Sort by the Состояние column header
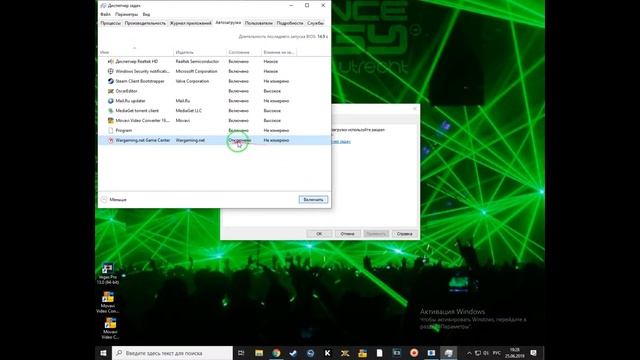Screen dimensions: 640x360 pyautogui.click(x=244, y=52)
